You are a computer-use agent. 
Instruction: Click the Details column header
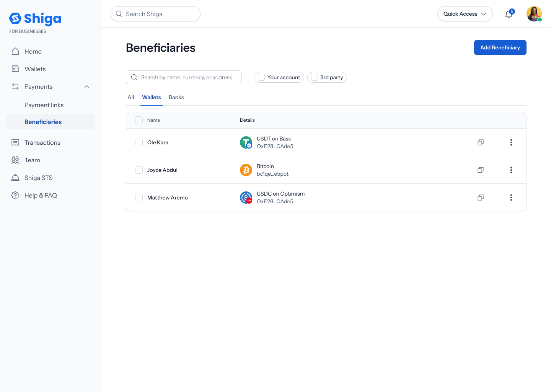point(247,120)
